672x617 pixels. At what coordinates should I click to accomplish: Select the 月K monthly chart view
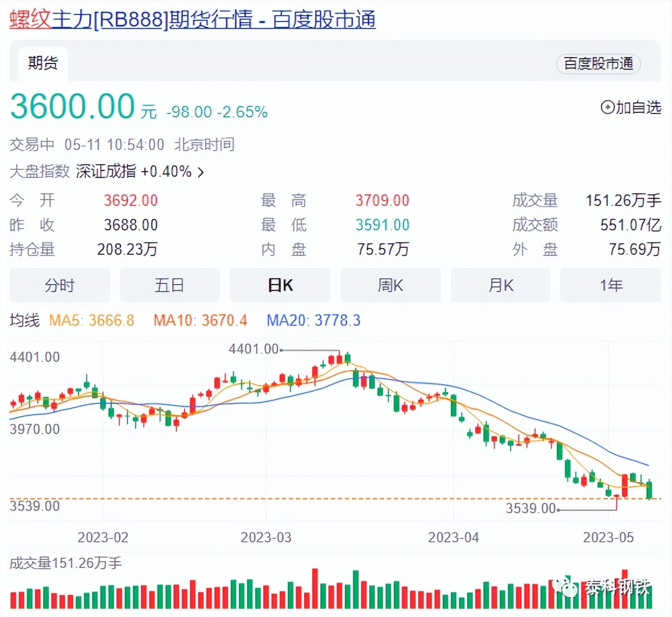[x=501, y=285]
